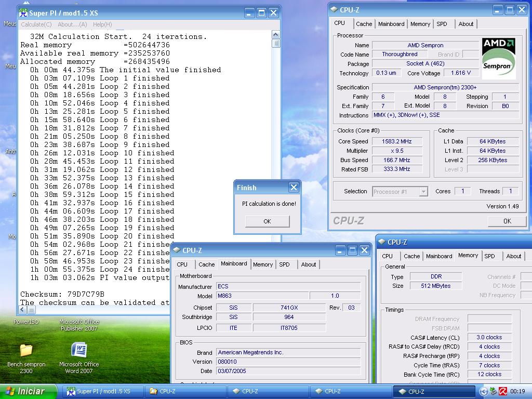Viewport: 532px width, 399px height.
Task: Click the Core Voltage value 1.616 V
Action: 461,73
